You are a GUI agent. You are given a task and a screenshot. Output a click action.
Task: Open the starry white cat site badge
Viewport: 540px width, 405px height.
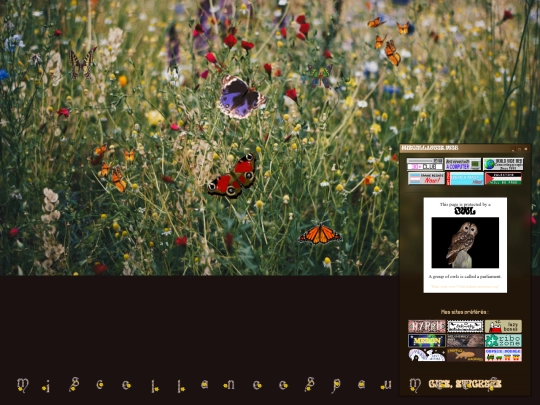point(427,355)
